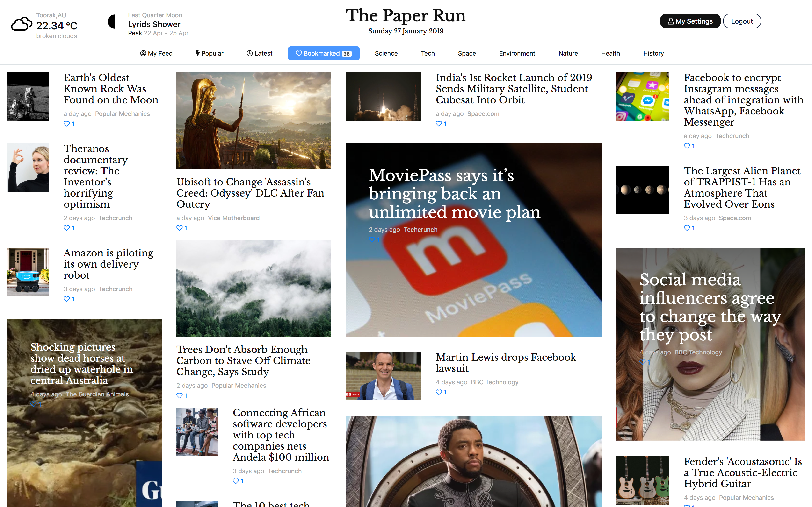Switch to the Science tab
Viewport: 812px width, 507px height.
click(x=386, y=53)
